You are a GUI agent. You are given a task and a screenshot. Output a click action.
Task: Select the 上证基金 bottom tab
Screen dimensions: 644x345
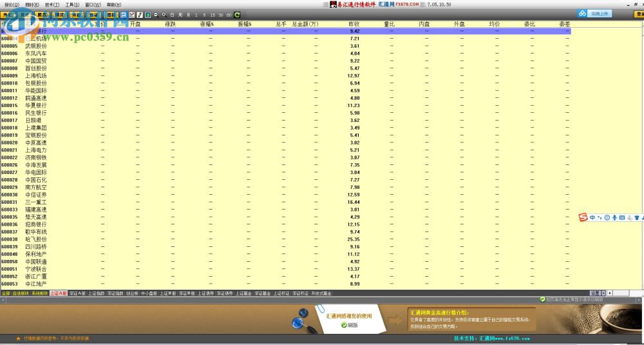(243, 293)
